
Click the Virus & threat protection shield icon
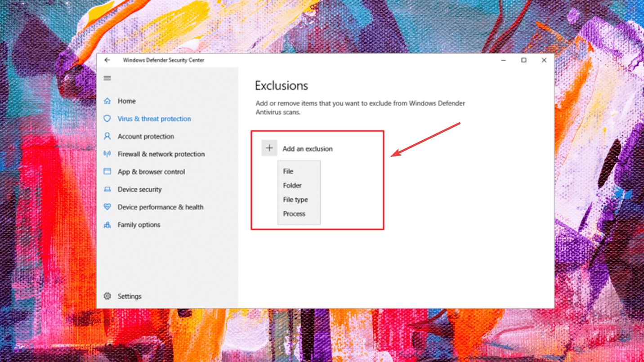[107, 119]
